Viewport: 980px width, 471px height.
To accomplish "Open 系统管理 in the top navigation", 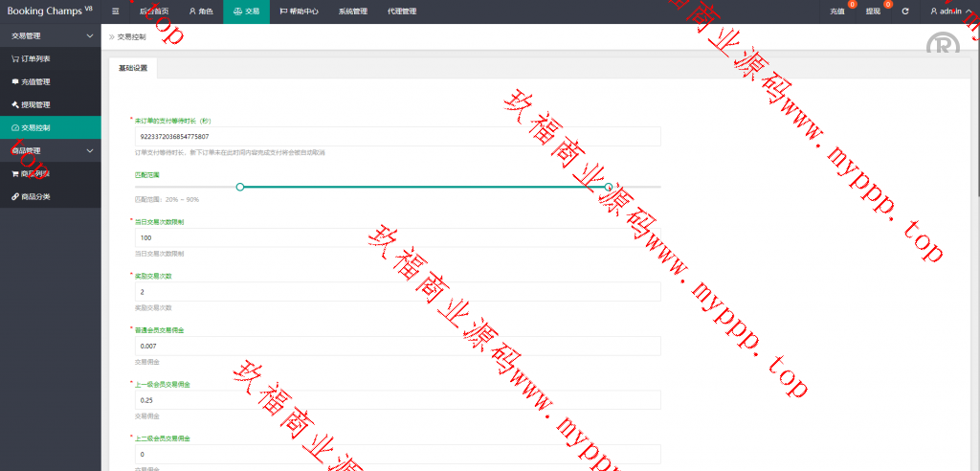I will click(x=352, y=11).
